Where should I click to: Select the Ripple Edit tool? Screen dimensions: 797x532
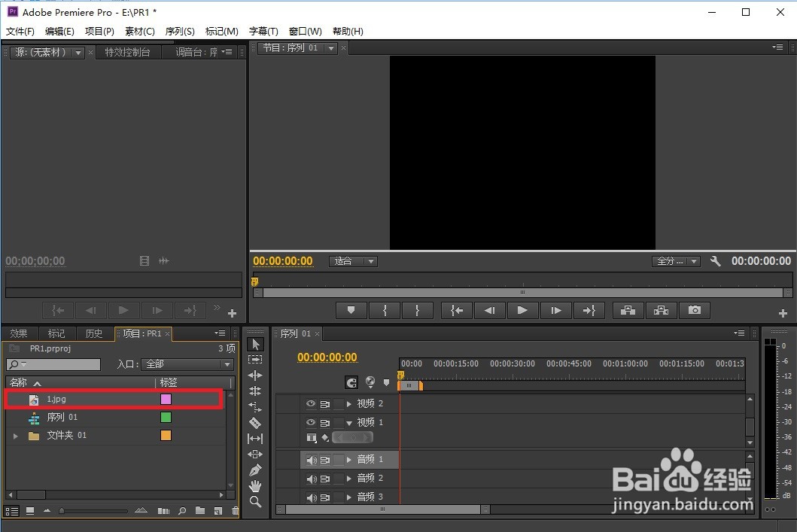255,375
